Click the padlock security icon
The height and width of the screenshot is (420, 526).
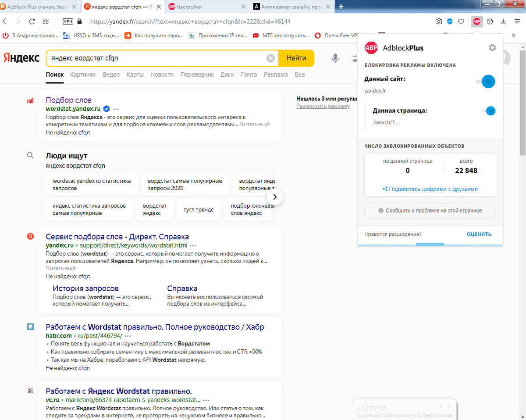point(79,21)
